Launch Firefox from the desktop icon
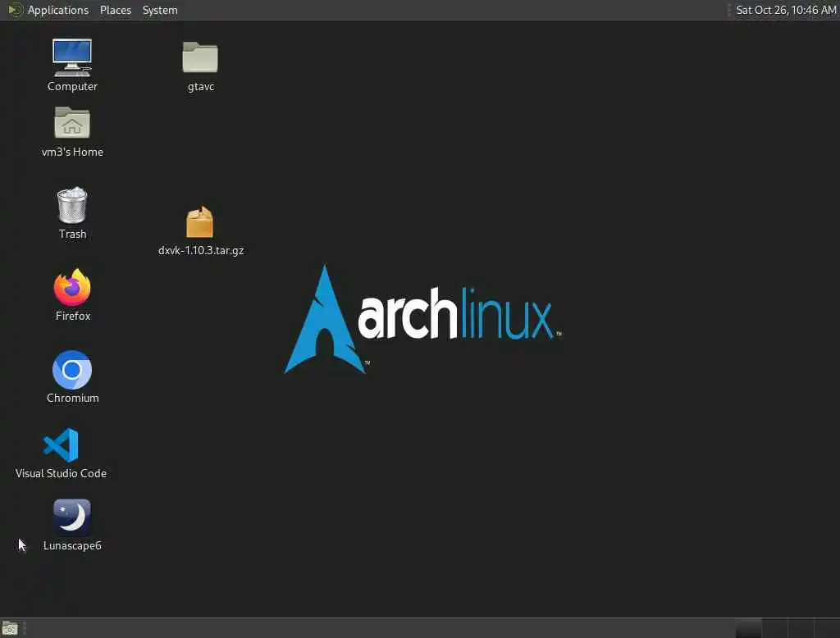Screen dimensions: 840x638 pos(72,288)
